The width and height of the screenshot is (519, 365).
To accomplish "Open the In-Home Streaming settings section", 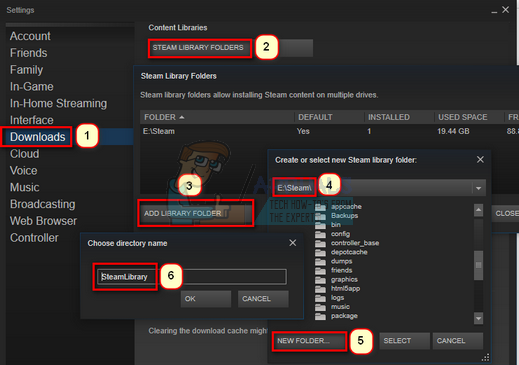I will (x=58, y=103).
